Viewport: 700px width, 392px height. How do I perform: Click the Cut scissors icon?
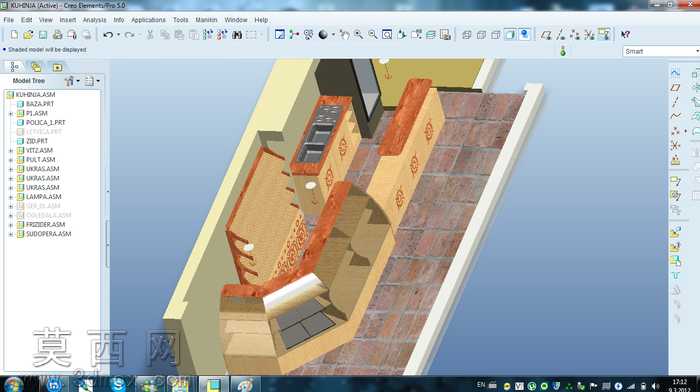click(150, 34)
